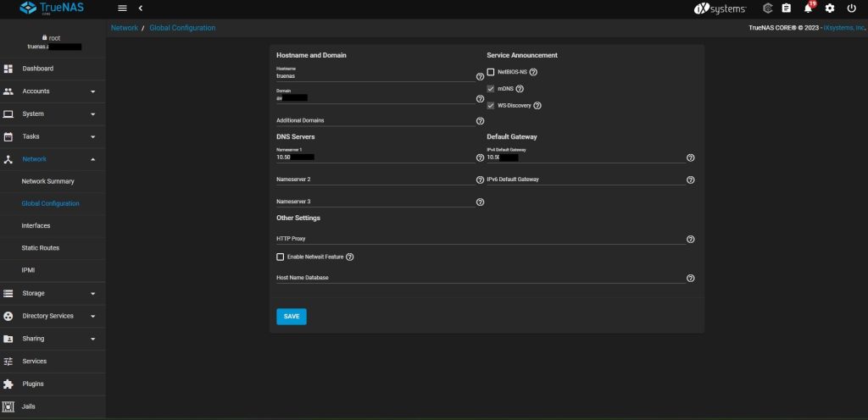Click the TrueNAS logo
This screenshot has width=868, height=420.
click(x=52, y=8)
